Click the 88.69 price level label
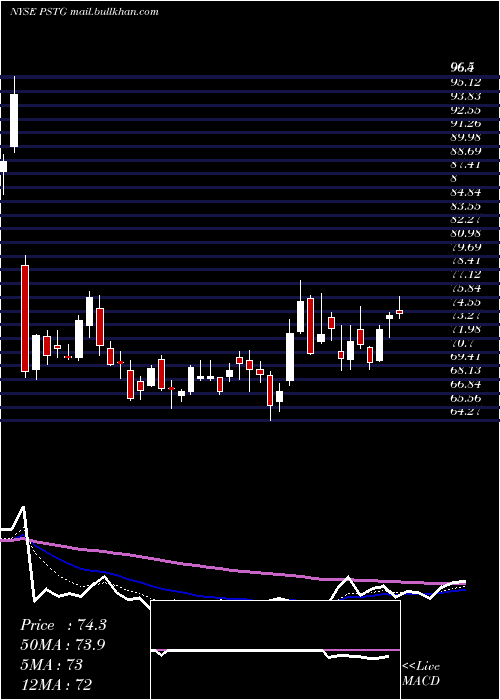 (x=465, y=151)
